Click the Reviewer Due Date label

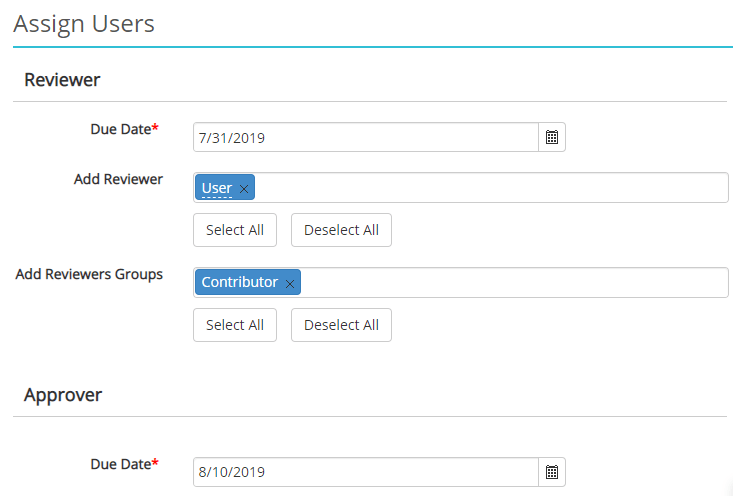click(x=124, y=129)
